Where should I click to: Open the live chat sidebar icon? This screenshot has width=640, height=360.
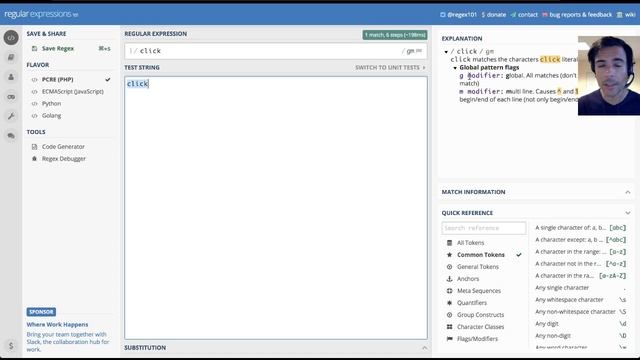(11, 136)
